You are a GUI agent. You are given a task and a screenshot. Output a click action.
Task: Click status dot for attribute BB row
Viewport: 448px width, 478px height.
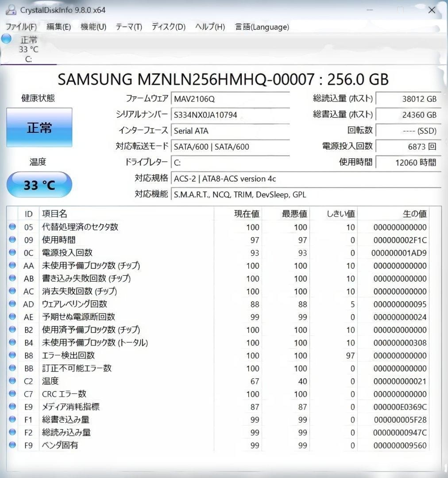12,368
